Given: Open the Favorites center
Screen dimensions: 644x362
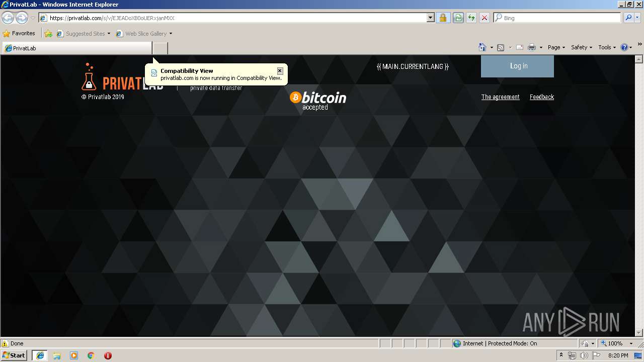Looking at the screenshot, I should [x=19, y=34].
